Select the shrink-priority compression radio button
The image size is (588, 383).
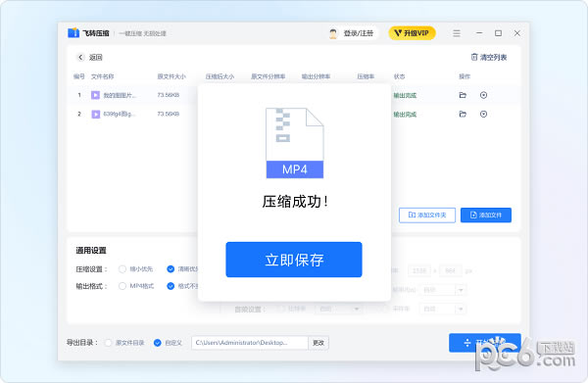click(x=122, y=269)
